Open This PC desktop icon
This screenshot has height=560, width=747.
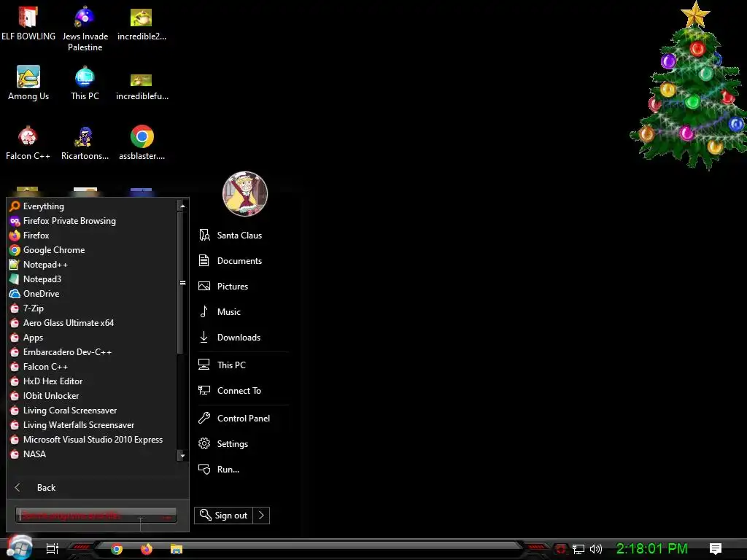click(85, 83)
